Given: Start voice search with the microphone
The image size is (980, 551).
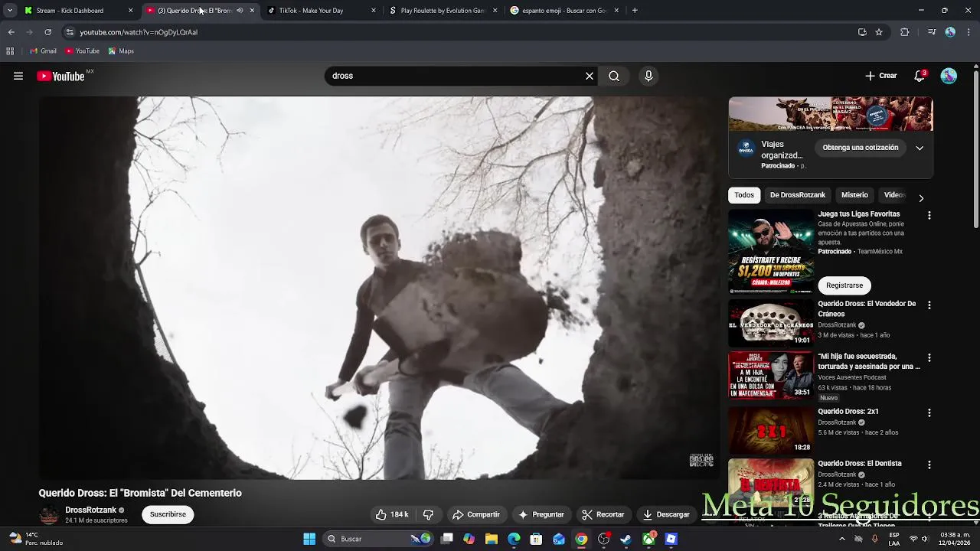Looking at the screenshot, I should point(648,76).
